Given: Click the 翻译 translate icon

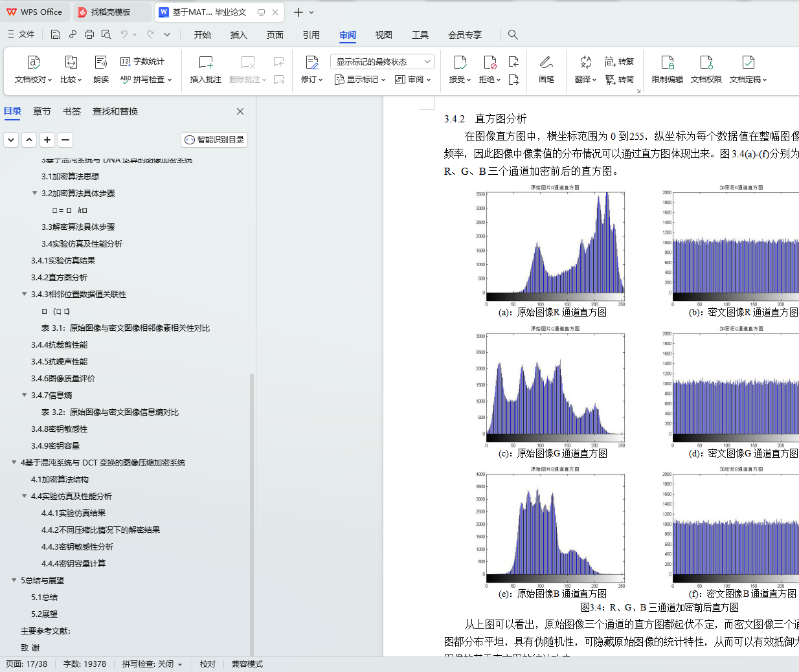Looking at the screenshot, I should pyautogui.click(x=585, y=62).
